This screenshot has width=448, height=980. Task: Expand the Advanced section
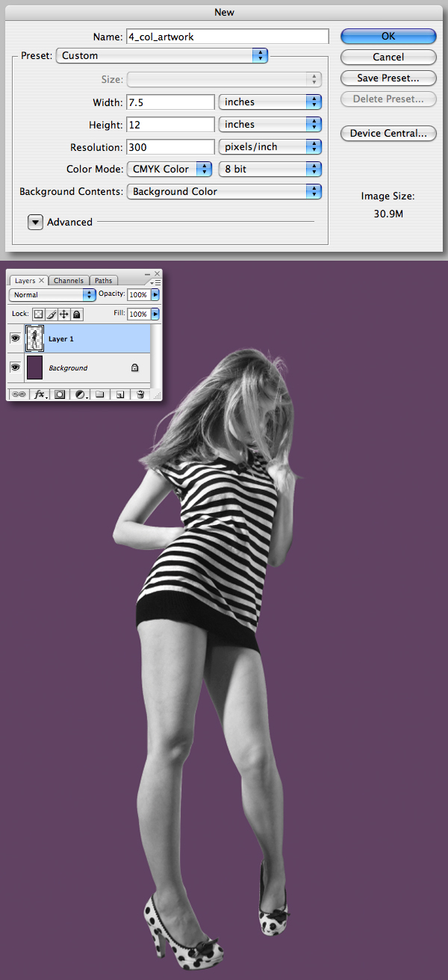[35, 222]
